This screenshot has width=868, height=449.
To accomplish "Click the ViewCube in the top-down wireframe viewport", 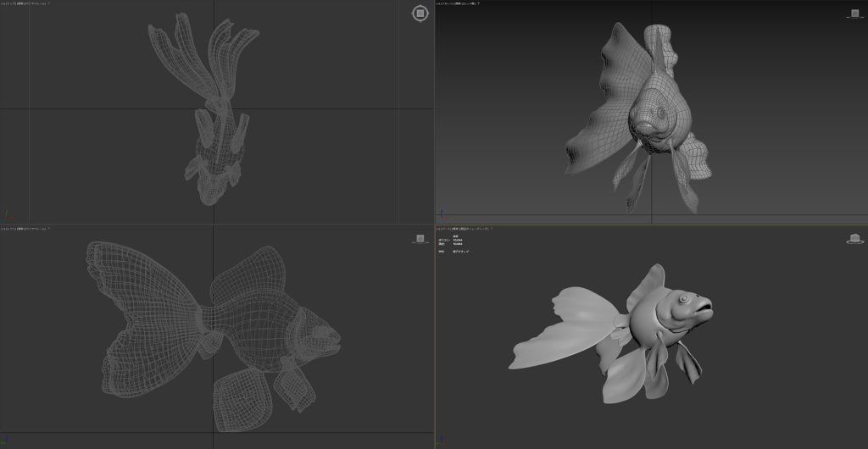I will pyautogui.click(x=420, y=14).
